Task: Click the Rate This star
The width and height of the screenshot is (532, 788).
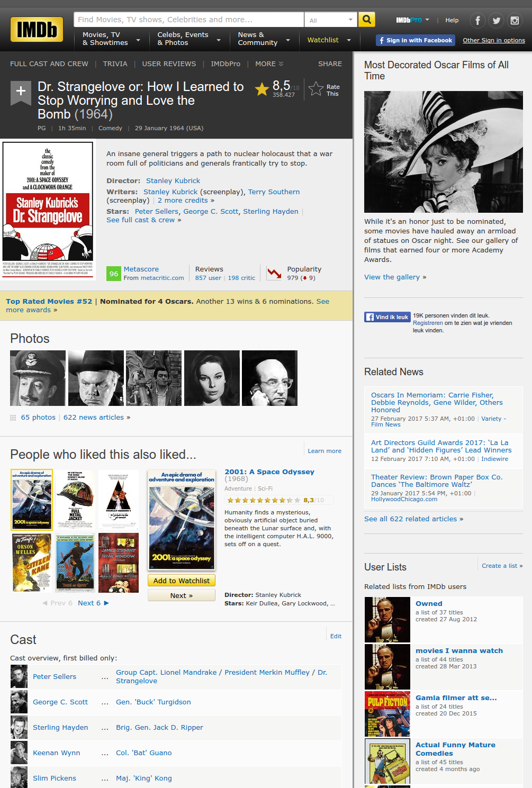Action: pyautogui.click(x=316, y=89)
